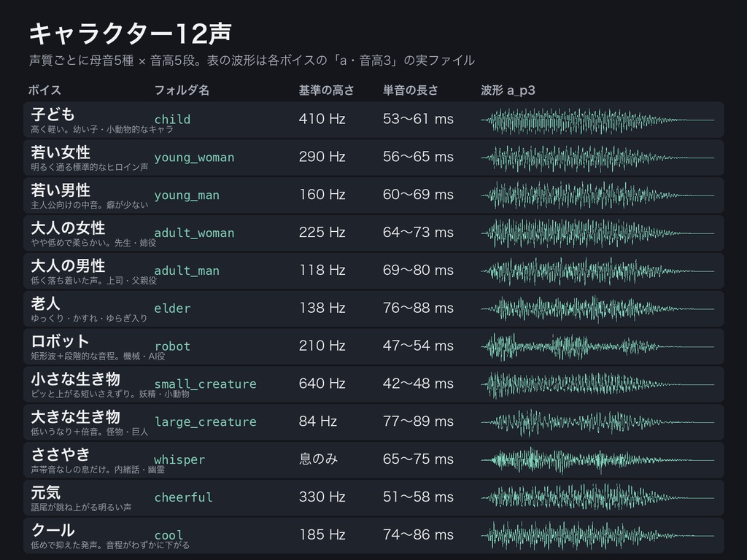
Task: Click the whisper folder name
Action: click(179, 459)
